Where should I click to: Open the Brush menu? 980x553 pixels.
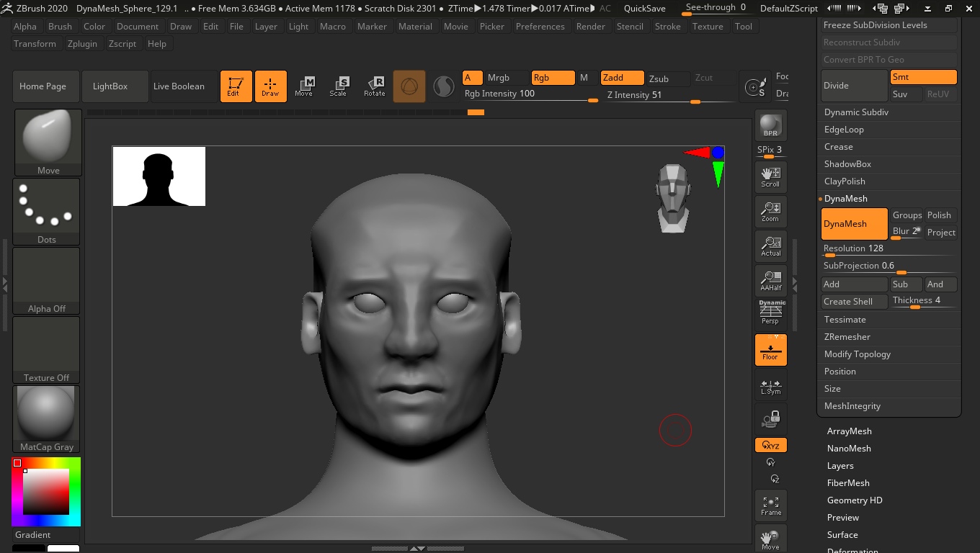point(60,27)
